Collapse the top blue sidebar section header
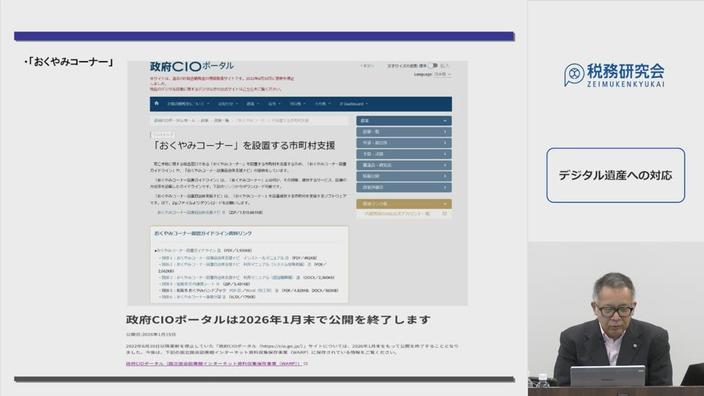The image size is (704, 396). coord(404,121)
